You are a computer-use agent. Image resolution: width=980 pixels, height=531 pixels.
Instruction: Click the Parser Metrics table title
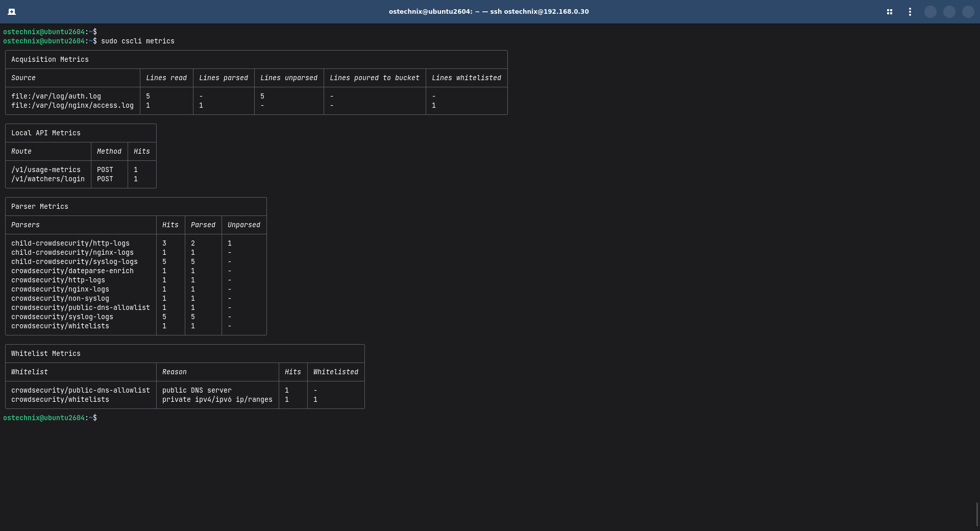coord(40,207)
